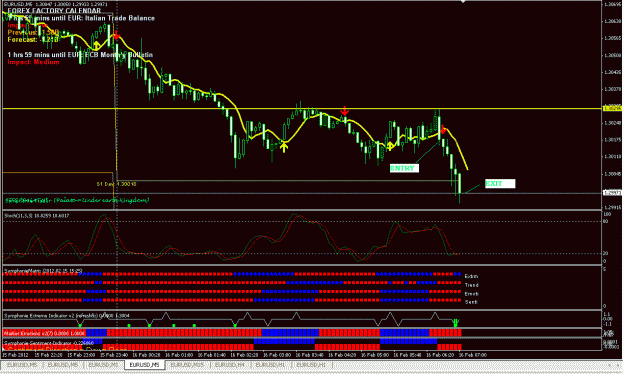The image size is (625, 374).
Task: Click the ECB Monthly Bulletin countdown text
Action: pyautogui.click(x=80, y=55)
